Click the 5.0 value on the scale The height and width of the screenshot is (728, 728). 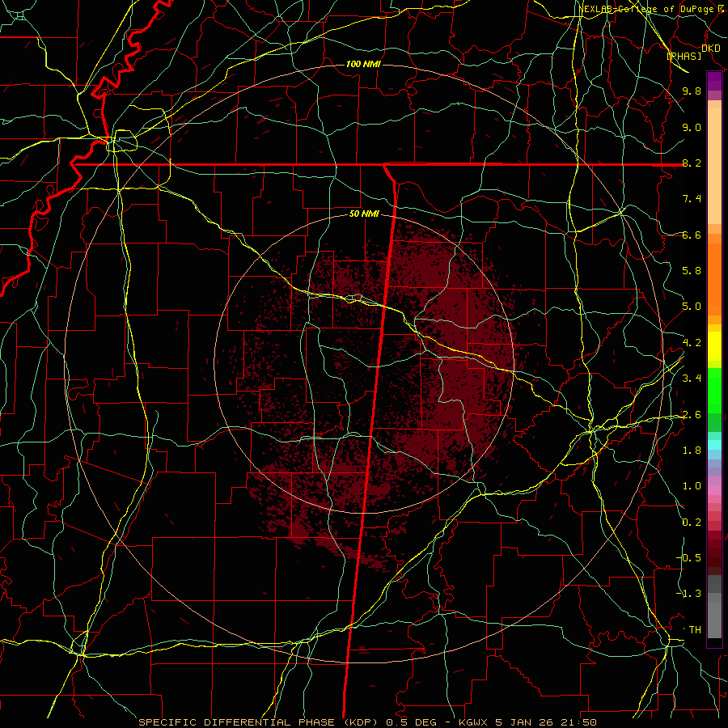point(692,307)
